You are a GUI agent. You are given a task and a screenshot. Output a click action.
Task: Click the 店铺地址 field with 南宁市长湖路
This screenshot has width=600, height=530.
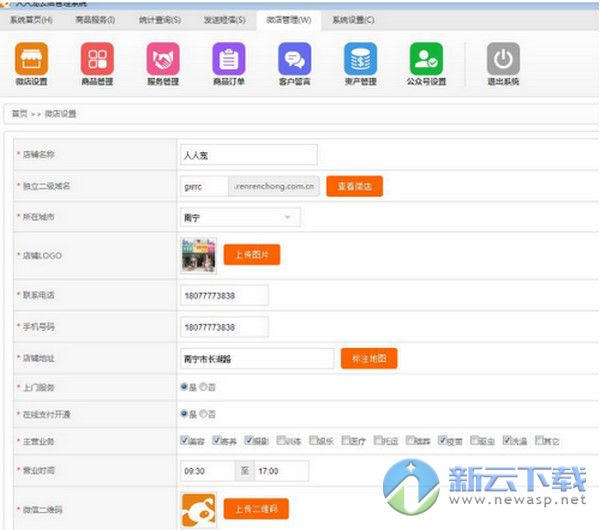[x=257, y=359]
